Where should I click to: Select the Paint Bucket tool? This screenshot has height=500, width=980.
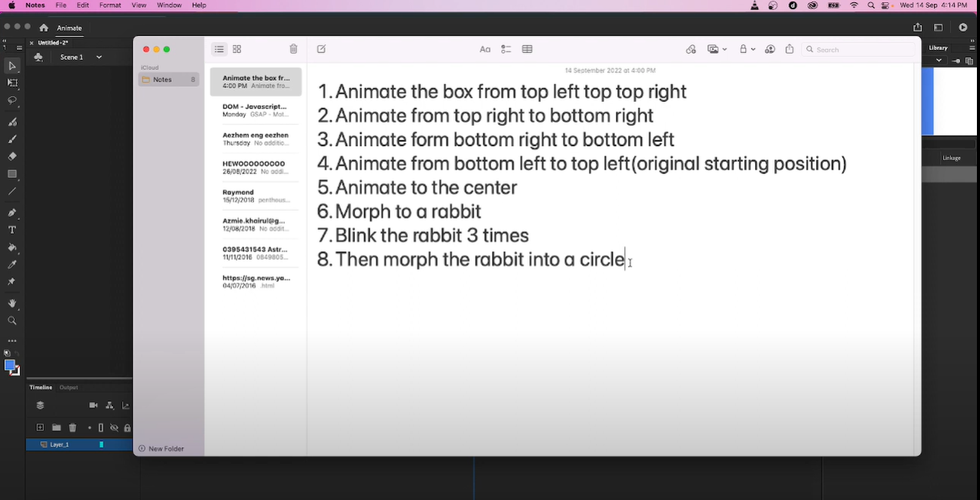pos(12,247)
